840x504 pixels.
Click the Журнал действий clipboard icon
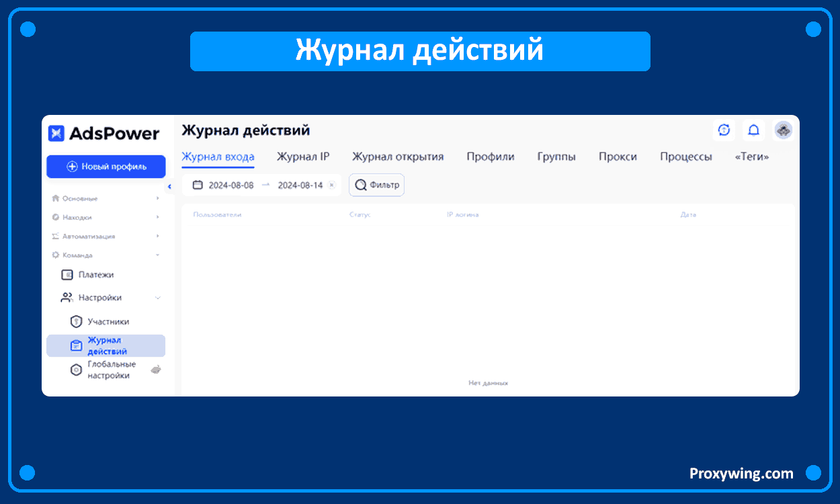click(76, 345)
